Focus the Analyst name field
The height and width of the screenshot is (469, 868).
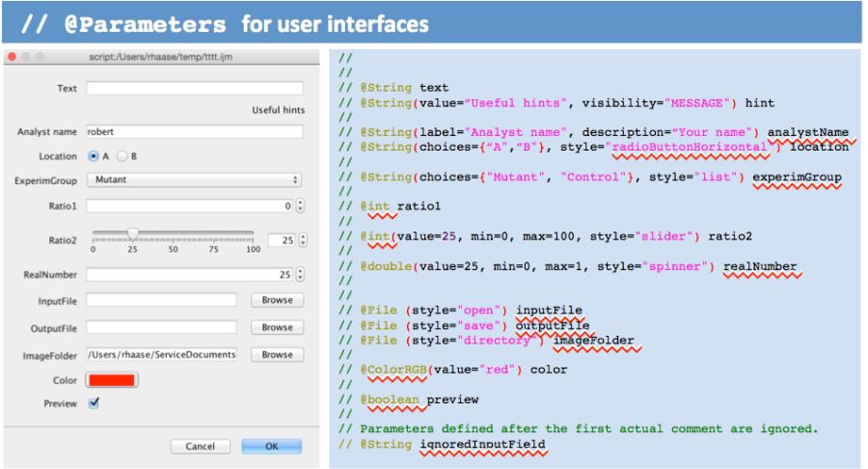coord(194,131)
